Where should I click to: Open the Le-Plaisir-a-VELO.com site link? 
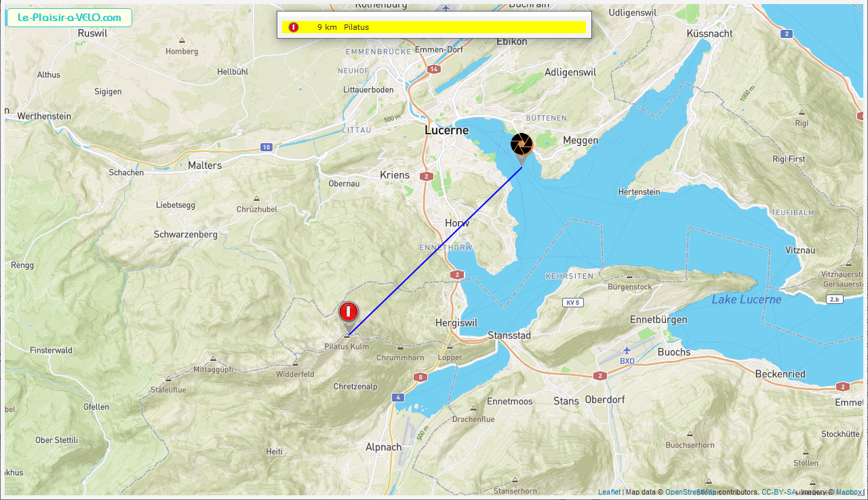68,18
